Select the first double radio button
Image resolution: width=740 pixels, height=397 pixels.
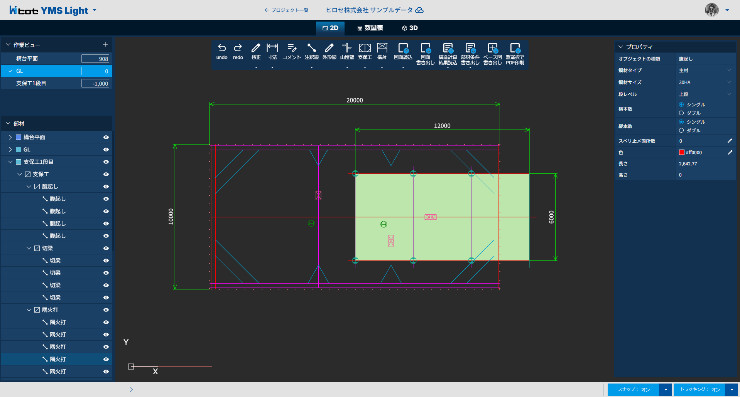pos(681,113)
